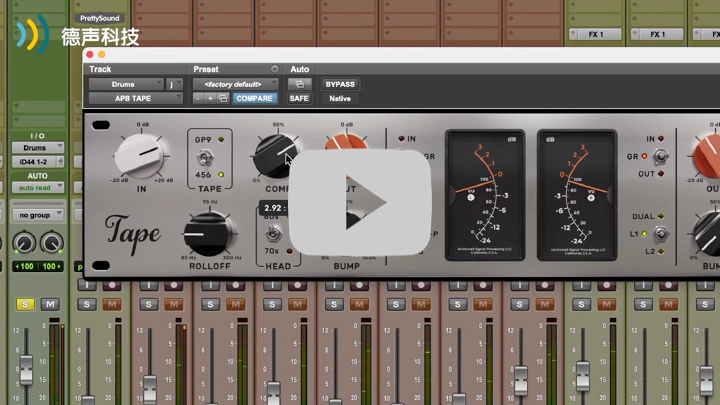Screen dimensions: 720x405
Task: Open the APB TAPE plugin selector
Action: tap(135, 98)
